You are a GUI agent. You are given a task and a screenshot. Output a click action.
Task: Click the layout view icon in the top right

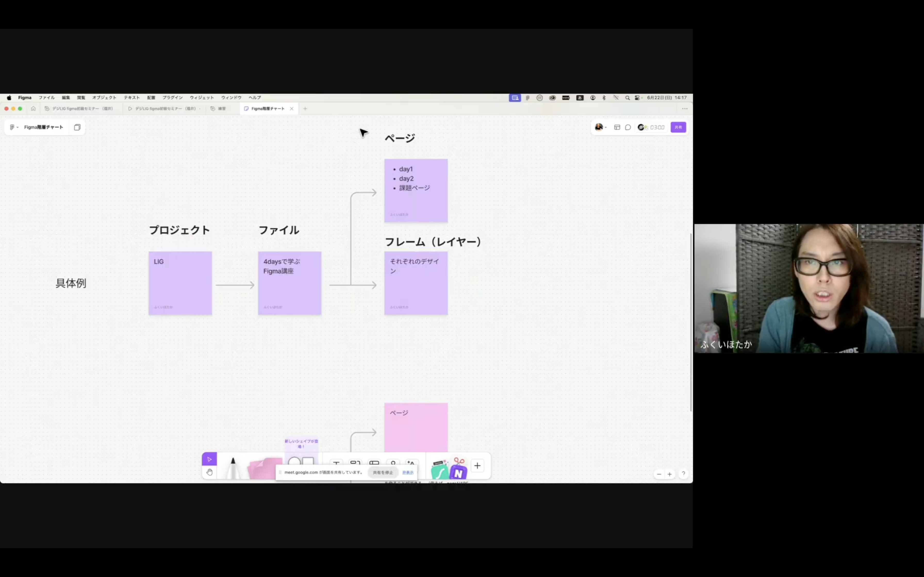point(617,128)
